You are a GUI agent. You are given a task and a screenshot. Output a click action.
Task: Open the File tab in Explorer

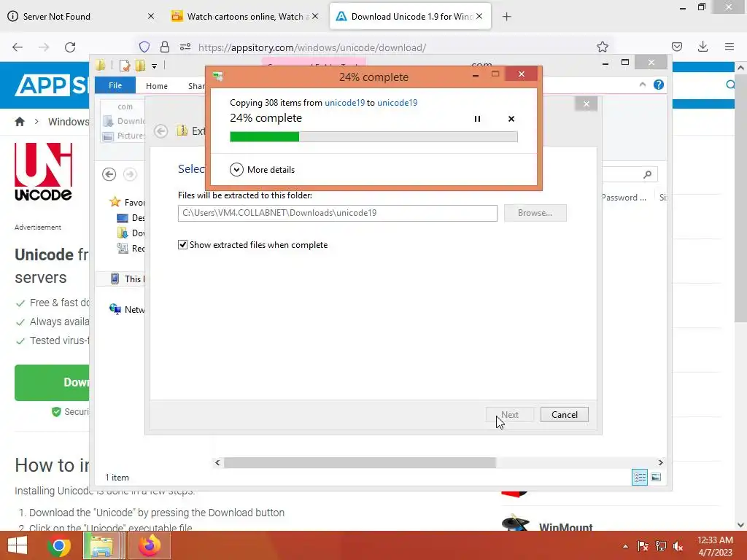[x=115, y=85]
